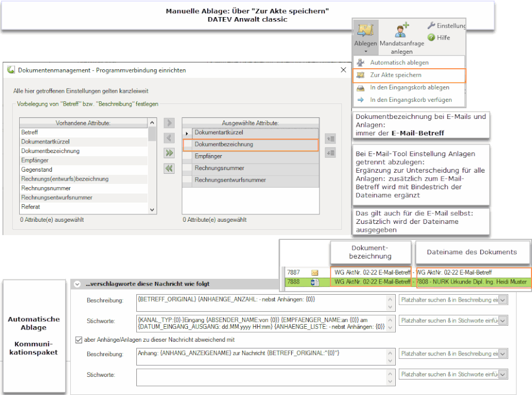The image size is (532, 395).
Task: Select Empfänger row in Ausgewählte Attribute
Action: point(256,156)
